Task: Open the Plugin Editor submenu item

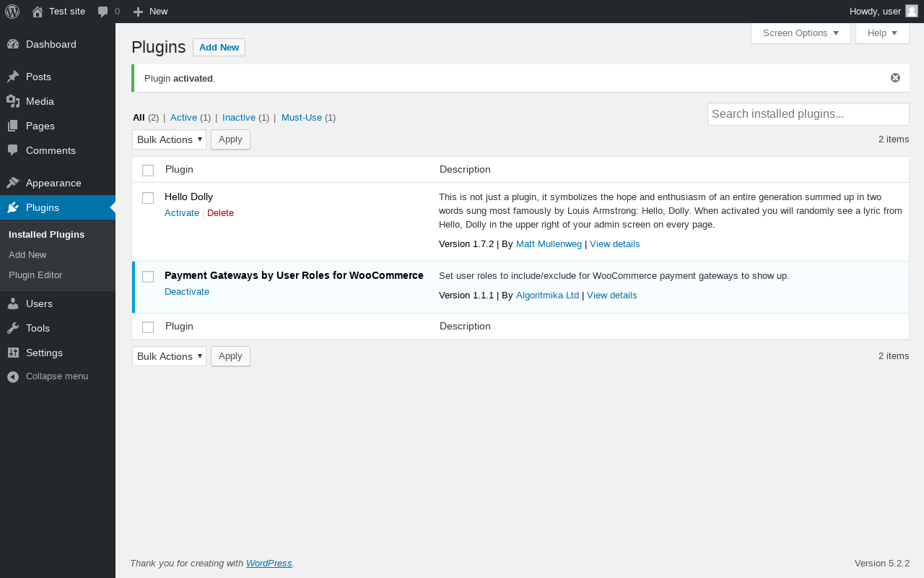Action: (35, 275)
